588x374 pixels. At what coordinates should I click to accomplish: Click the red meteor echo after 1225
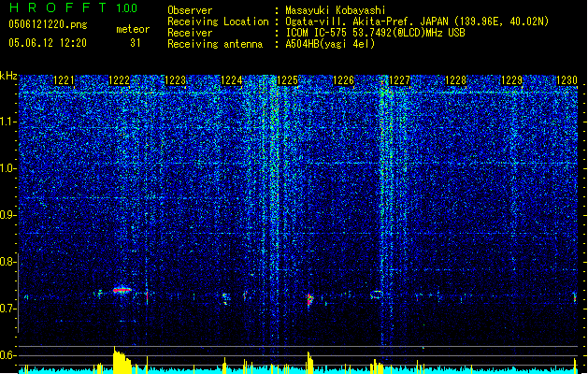[309, 300]
